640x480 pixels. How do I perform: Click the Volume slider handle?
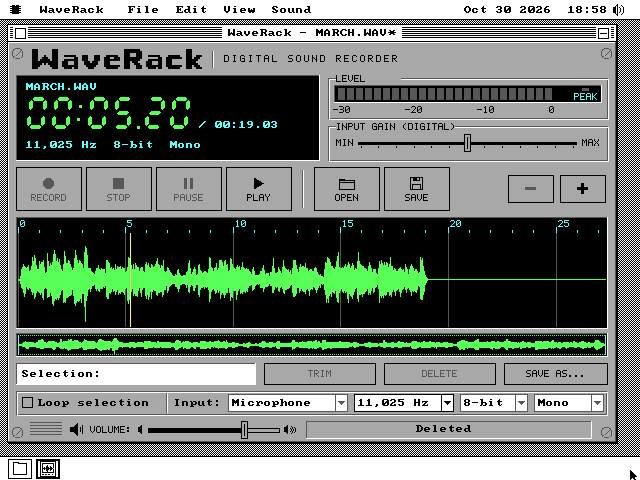(244, 430)
